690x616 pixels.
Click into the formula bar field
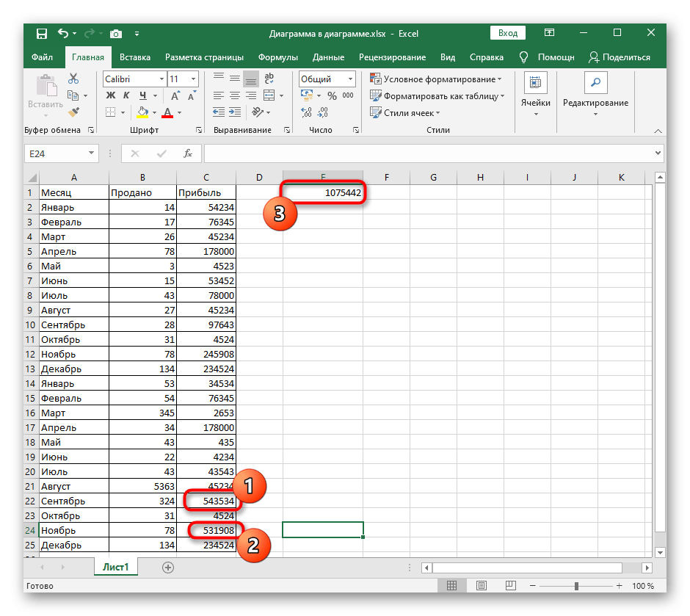point(428,153)
